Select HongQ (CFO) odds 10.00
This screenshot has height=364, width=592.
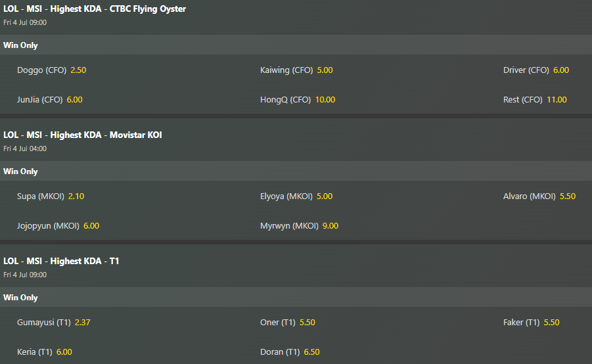(298, 100)
